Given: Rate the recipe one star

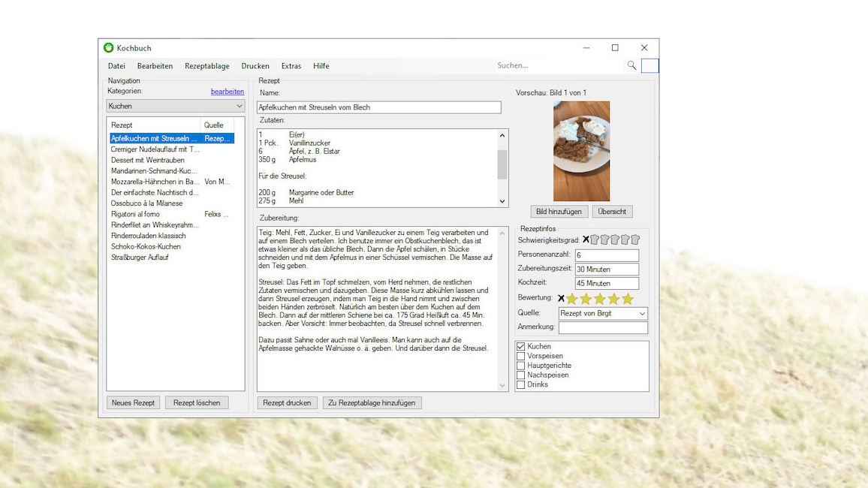Looking at the screenshot, I should point(572,299).
